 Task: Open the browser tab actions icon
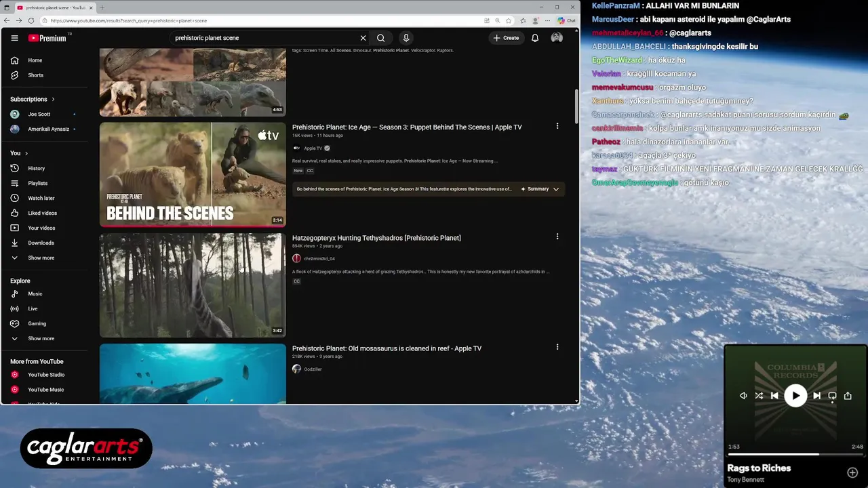pyautogui.click(x=7, y=7)
